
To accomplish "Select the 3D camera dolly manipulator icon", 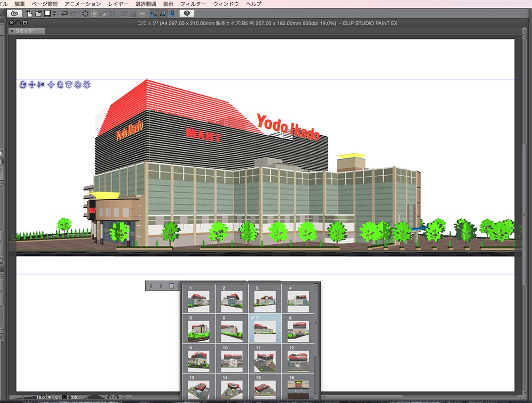I will [41, 85].
